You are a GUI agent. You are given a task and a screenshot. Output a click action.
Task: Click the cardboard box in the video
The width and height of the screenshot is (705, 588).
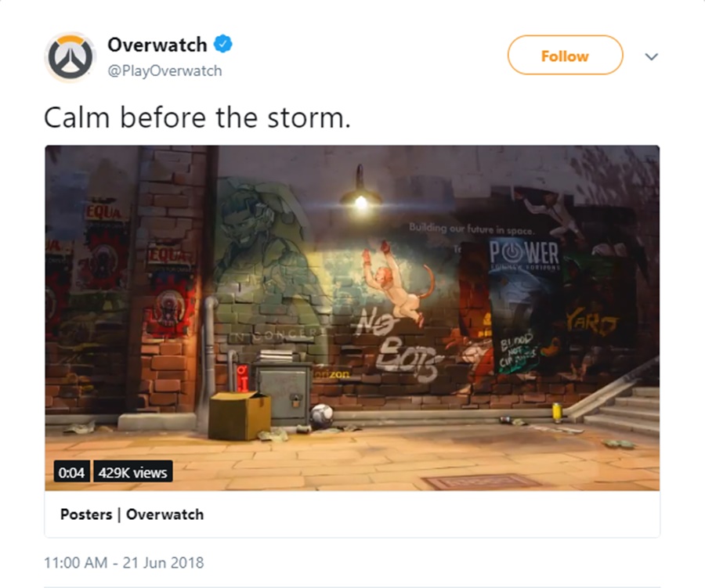pos(239,416)
